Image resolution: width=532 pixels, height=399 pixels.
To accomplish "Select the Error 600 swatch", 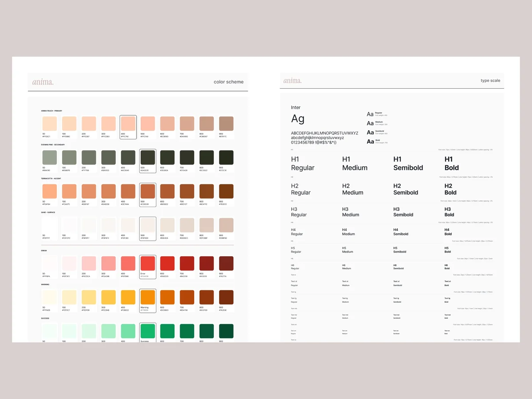I will [167, 263].
